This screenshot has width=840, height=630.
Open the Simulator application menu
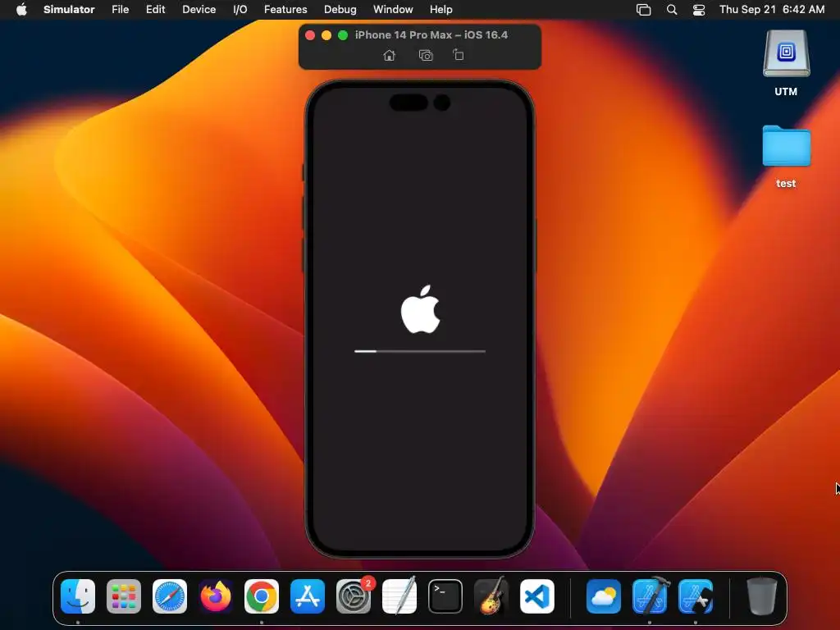coord(69,9)
